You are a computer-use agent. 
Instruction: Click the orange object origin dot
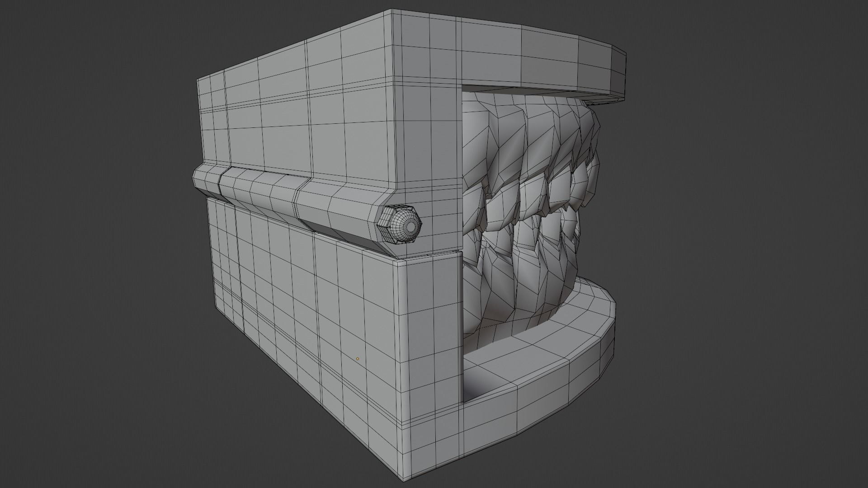click(x=357, y=359)
